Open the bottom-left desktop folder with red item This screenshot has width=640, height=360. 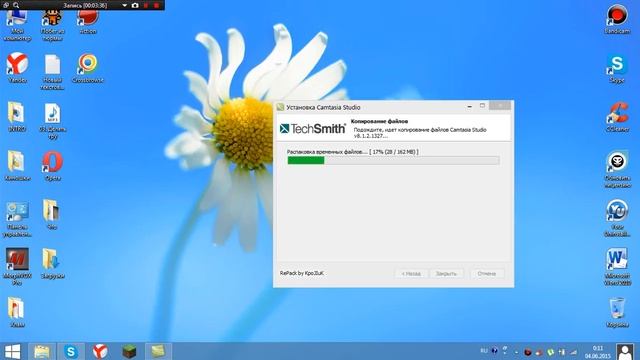[x=17, y=312]
